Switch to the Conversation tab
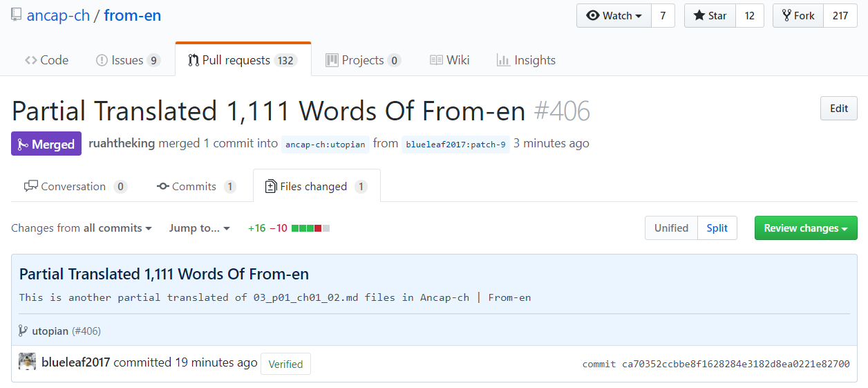 (x=75, y=186)
